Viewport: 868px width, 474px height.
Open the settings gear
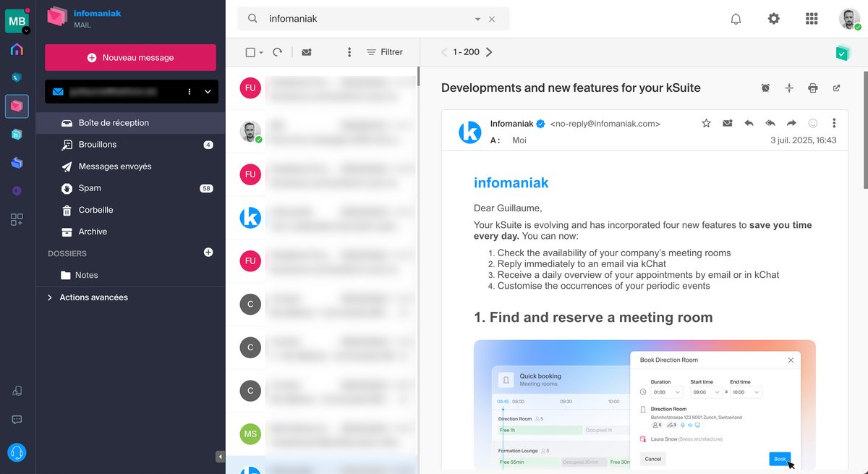coord(774,19)
